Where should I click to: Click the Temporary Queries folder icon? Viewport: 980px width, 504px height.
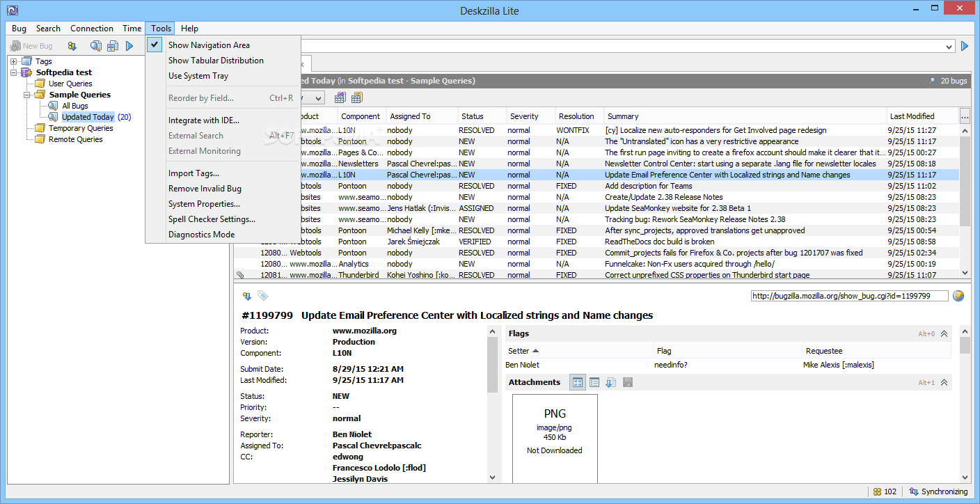[x=40, y=128]
